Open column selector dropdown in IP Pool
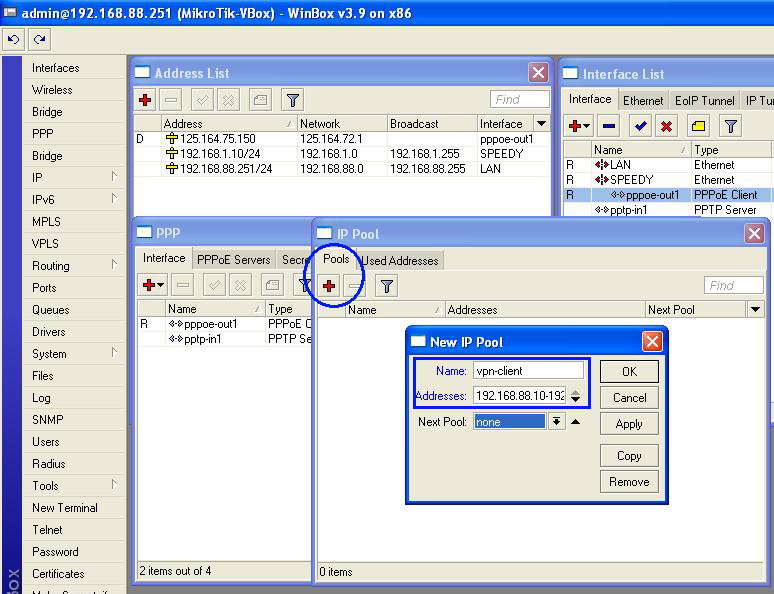Image resolution: width=774 pixels, height=594 pixels. [755, 310]
